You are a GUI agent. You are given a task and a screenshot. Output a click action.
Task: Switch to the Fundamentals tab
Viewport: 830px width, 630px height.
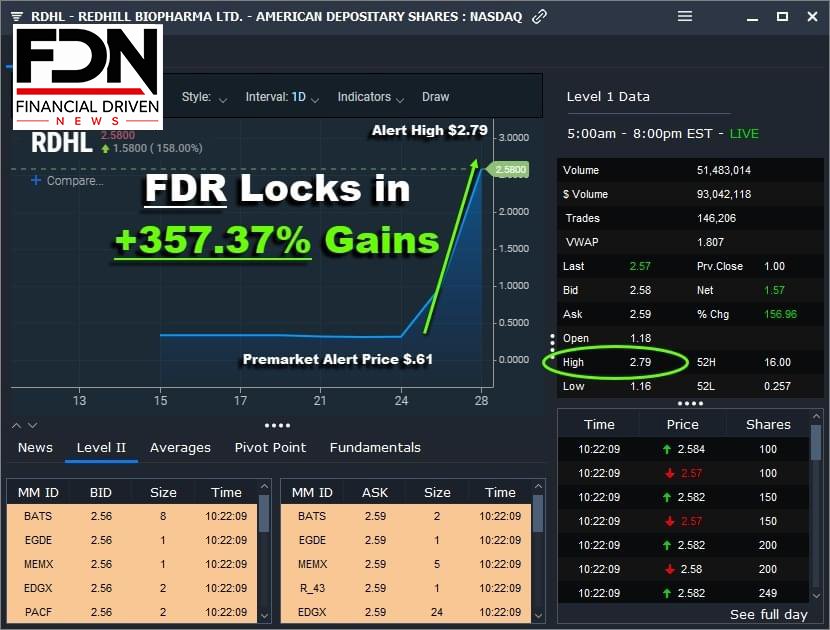click(375, 447)
